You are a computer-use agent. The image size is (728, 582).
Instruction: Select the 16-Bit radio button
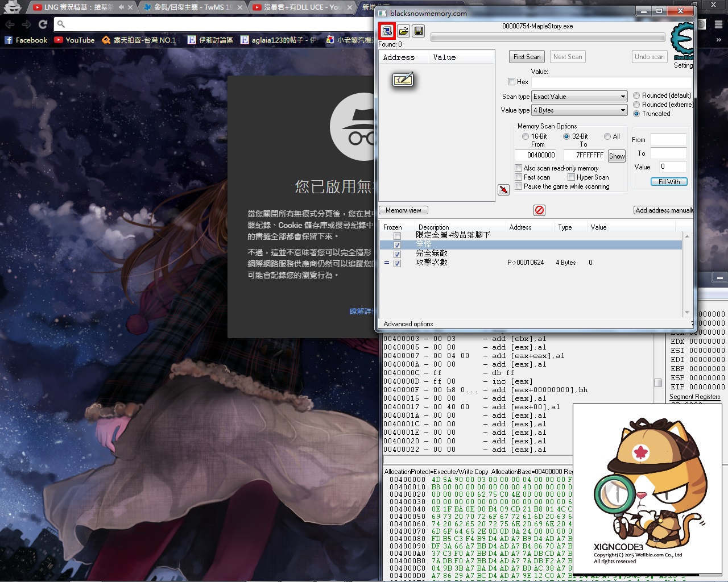point(526,136)
